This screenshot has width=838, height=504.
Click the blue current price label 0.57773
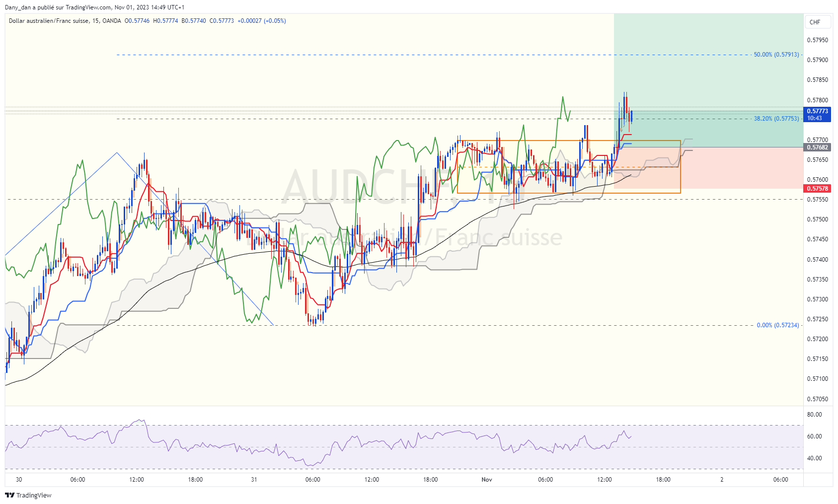(x=817, y=114)
